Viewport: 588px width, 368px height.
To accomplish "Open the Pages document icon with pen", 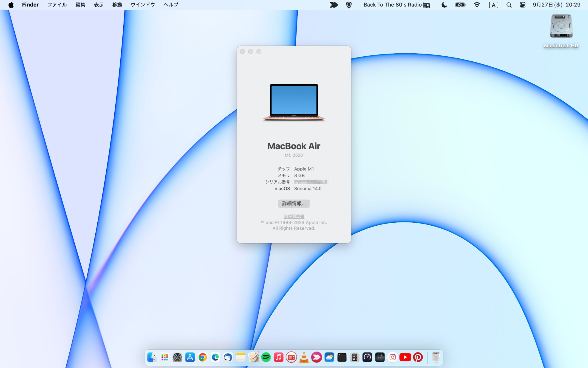I will pos(253,357).
